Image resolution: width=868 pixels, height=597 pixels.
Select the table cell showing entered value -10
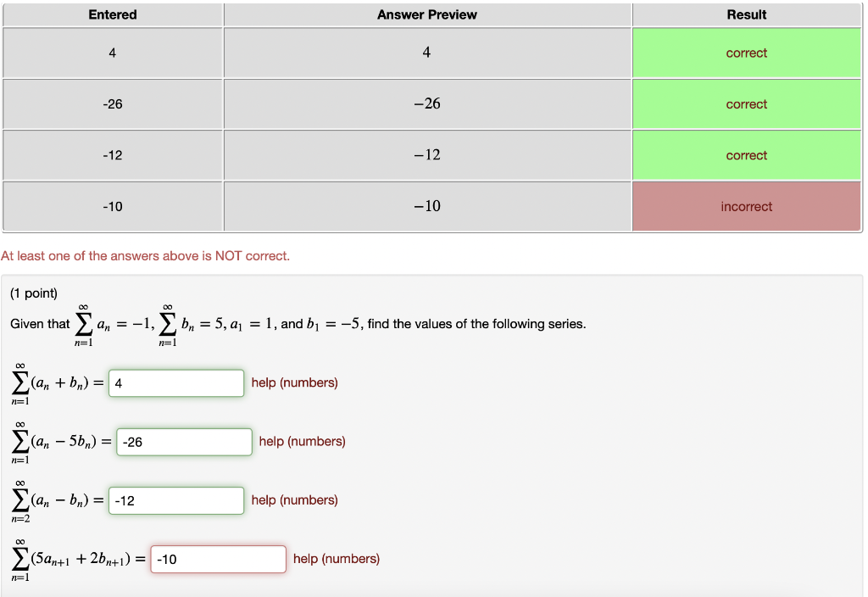[112, 206]
